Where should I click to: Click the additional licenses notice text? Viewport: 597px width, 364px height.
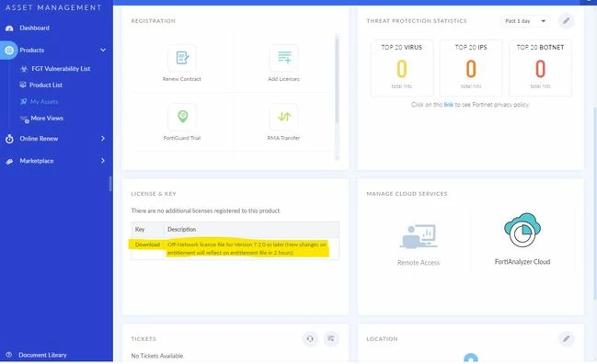206,210
